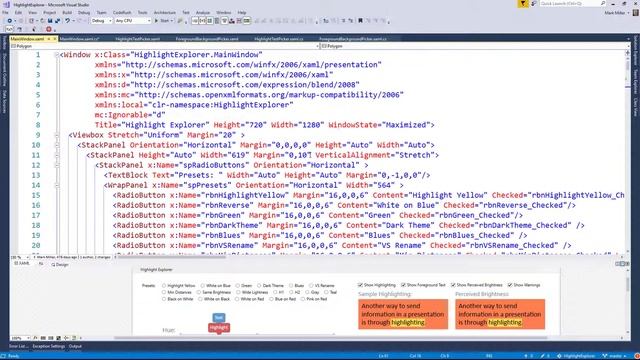Open the Build menu

point(67,13)
